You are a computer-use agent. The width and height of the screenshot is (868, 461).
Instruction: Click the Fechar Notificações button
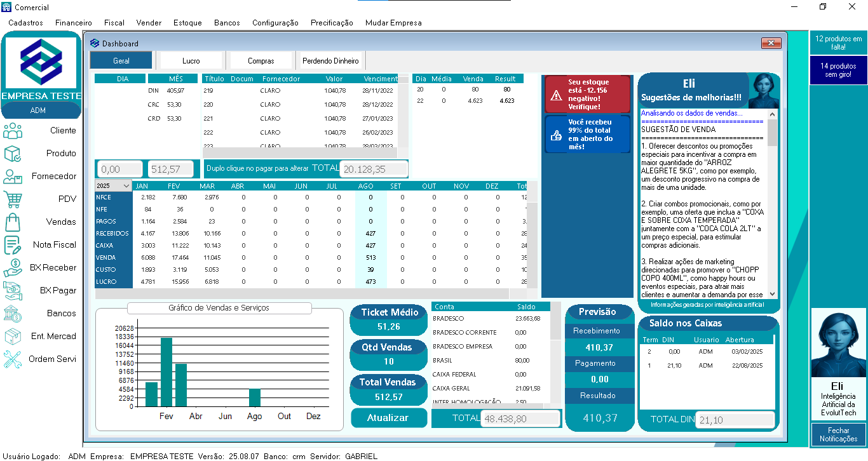(838, 435)
